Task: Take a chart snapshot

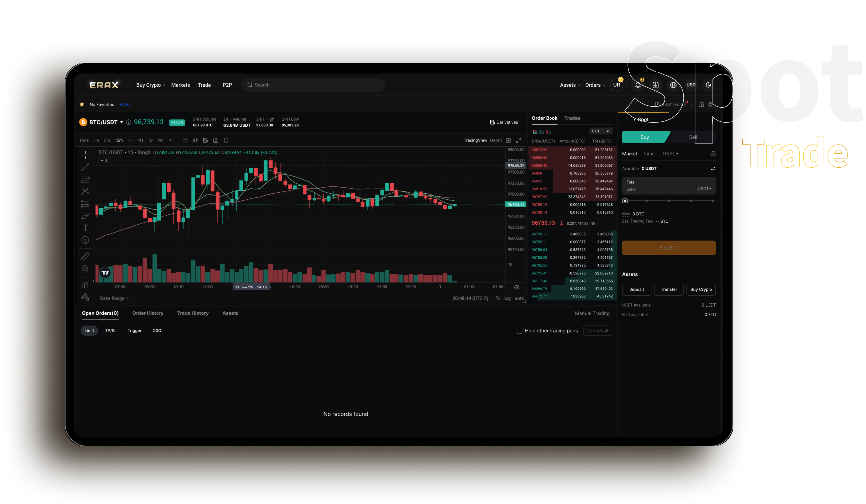Action: click(x=216, y=140)
